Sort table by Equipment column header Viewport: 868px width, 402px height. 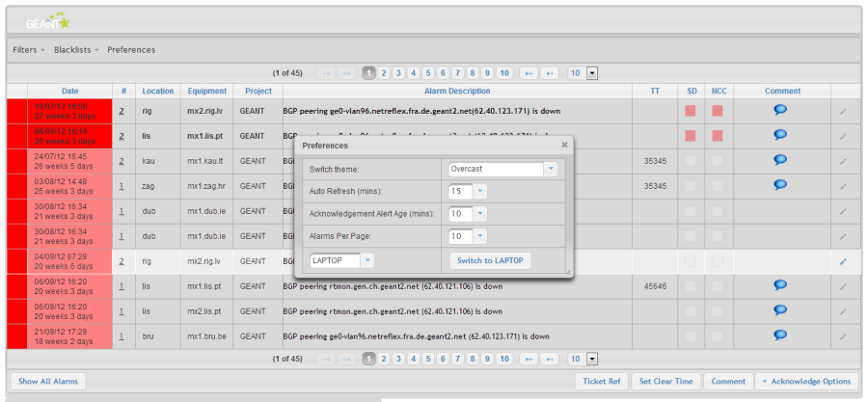[x=207, y=92]
